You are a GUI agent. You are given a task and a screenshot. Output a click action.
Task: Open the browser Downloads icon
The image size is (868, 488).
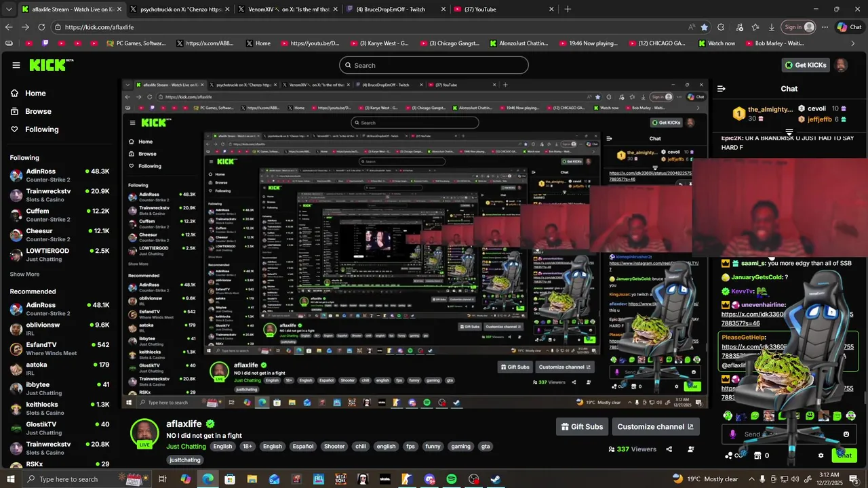tap(772, 27)
